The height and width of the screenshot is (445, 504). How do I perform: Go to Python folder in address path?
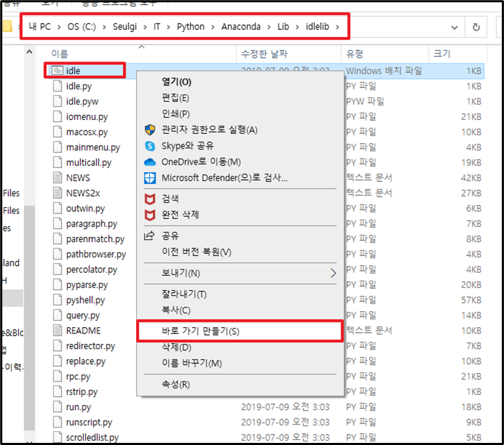191,27
